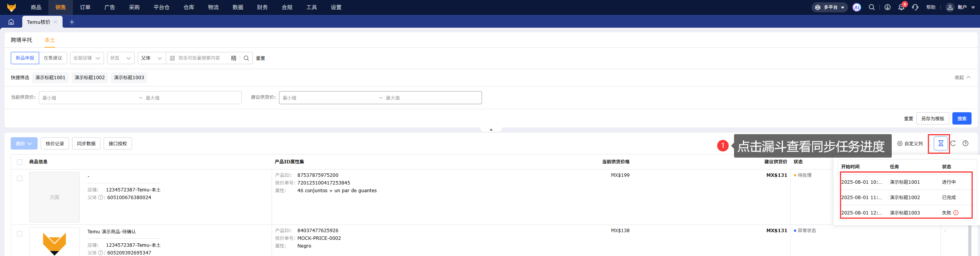Open the 设置 menu
Screen dimensions: 980x256
[336, 7]
